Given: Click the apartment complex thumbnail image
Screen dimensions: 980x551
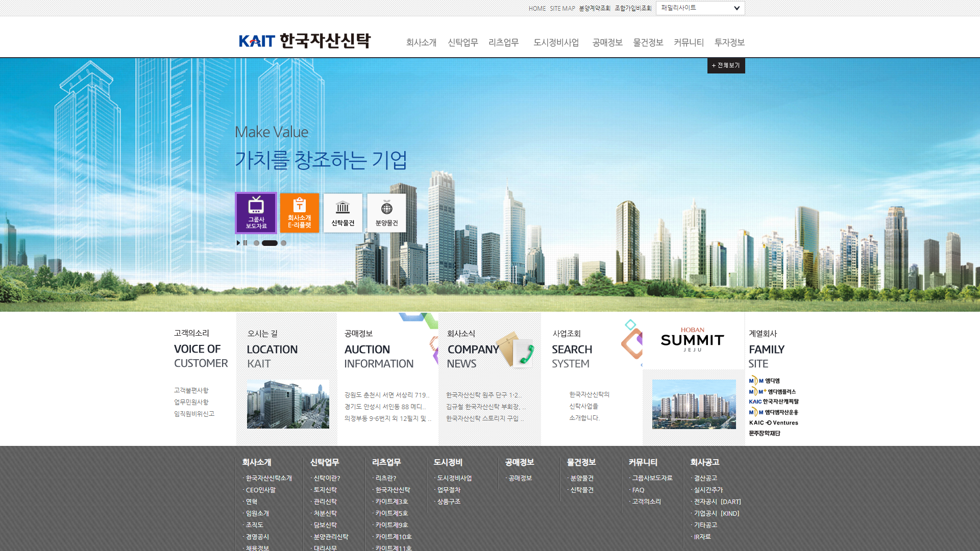Looking at the screenshot, I should [x=694, y=404].
